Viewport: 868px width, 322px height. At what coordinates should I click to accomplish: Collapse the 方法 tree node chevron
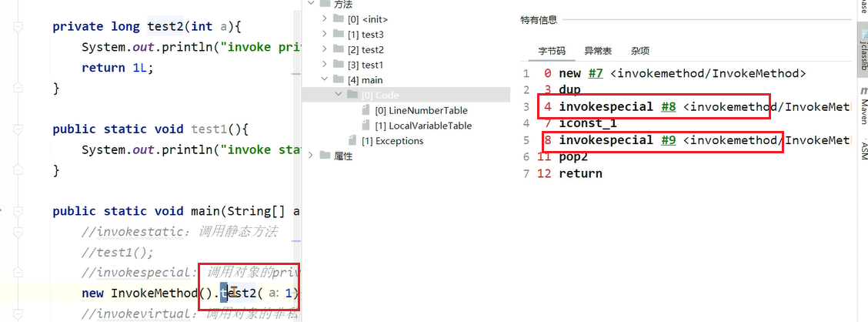pyautogui.click(x=311, y=4)
